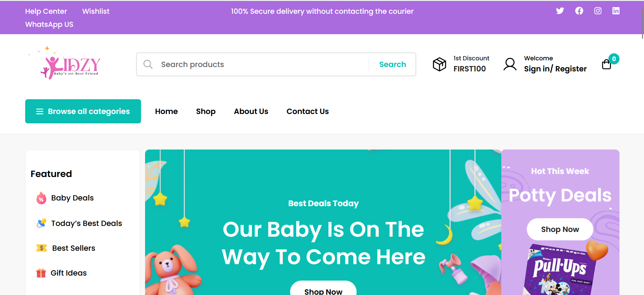Screen dimensions: 644x295
Task: Open the Wishlist link
Action: pos(96,11)
